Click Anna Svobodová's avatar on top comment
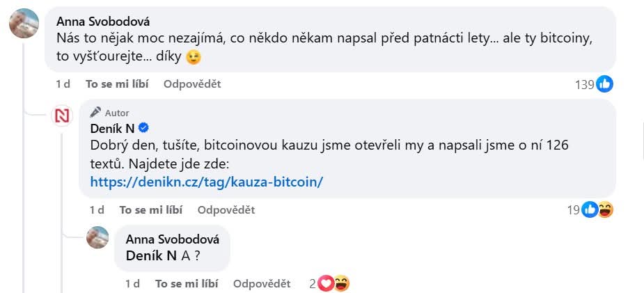The width and height of the screenshot is (644, 293). pos(24,24)
